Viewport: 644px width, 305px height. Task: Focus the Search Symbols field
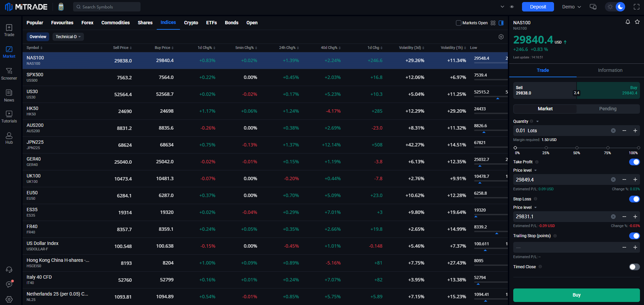[x=107, y=7]
